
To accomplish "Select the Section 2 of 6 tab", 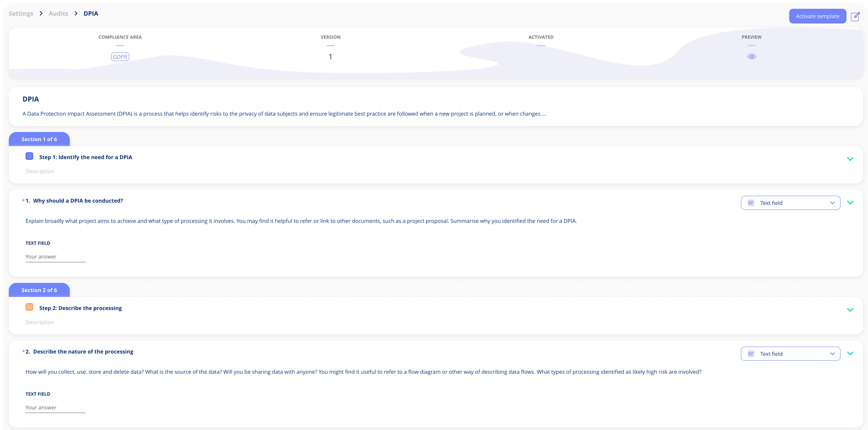I will [x=39, y=290].
